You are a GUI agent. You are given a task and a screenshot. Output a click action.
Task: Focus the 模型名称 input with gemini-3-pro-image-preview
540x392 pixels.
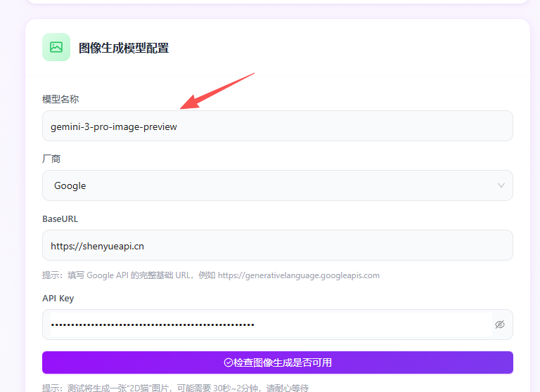277,126
